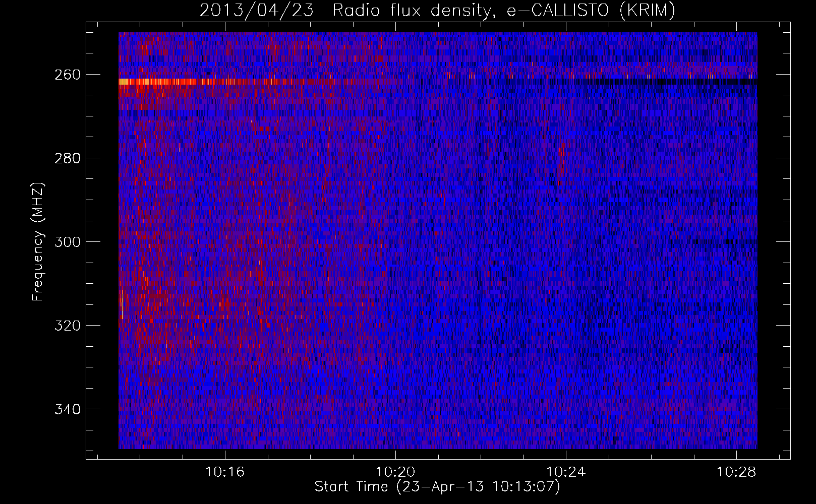
Task: Click the x-axis label 'Start Time (23-Apr-13 10:13:07)'
Action: pyautogui.click(x=437, y=487)
